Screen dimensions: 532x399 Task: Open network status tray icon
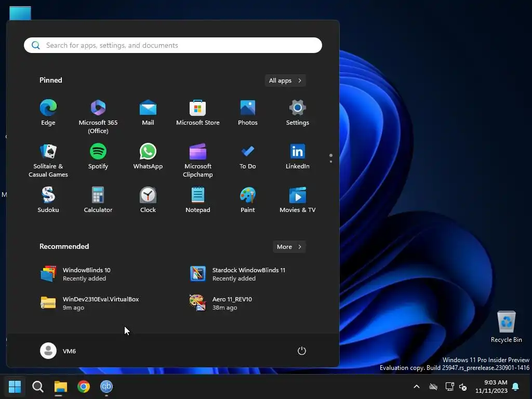(449, 387)
